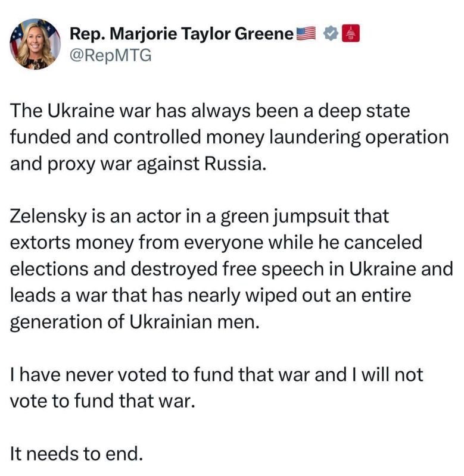The width and height of the screenshot is (464, 476).
Task: Open Marjorie Taylor Greene's profile picture
Action: pos(35,44)
